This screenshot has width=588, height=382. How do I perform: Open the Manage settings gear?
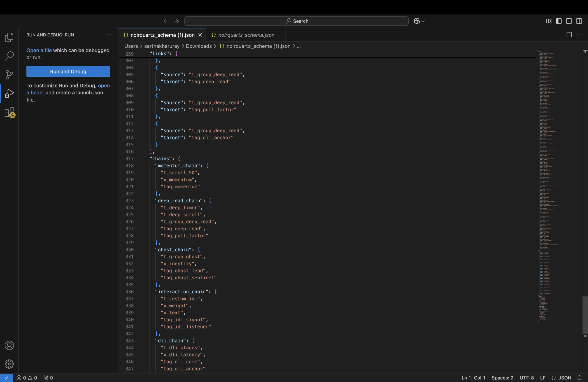pyautogui.click(x=9, y=364)
